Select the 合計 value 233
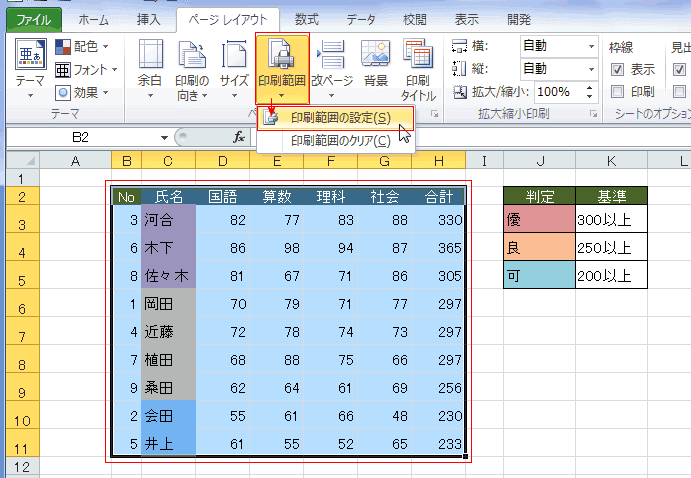The height and width of the screenshot is (478, 691). coord(438,444)
